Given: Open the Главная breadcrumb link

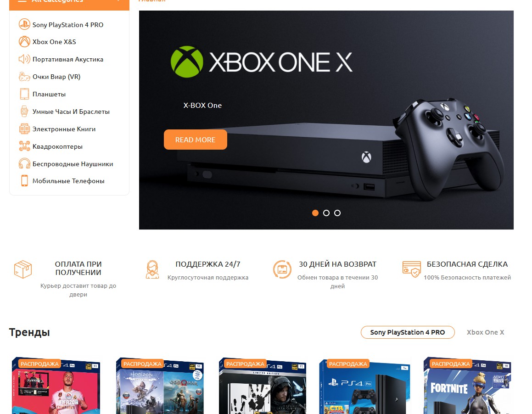Looking at the screenshot, I should click(x=152, y=1).
